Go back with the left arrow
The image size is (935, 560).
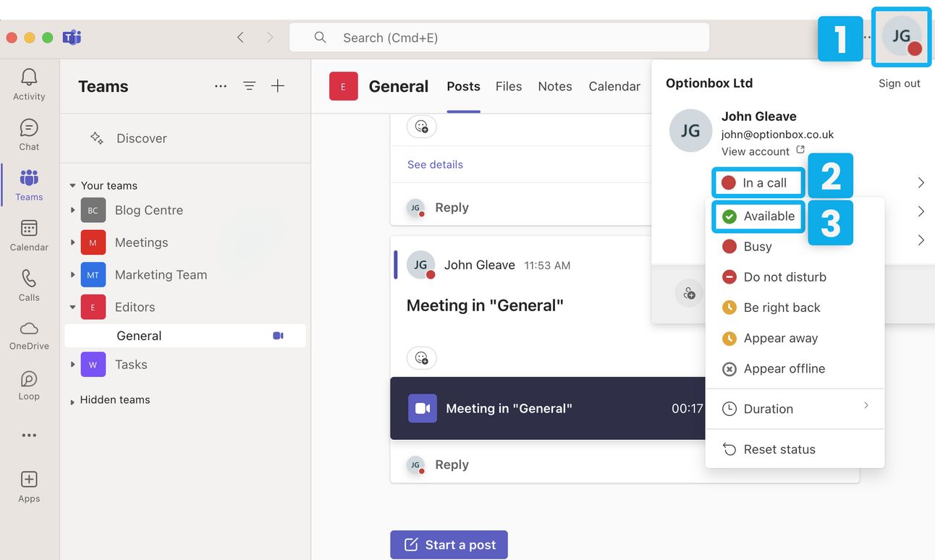pos(240,38)
